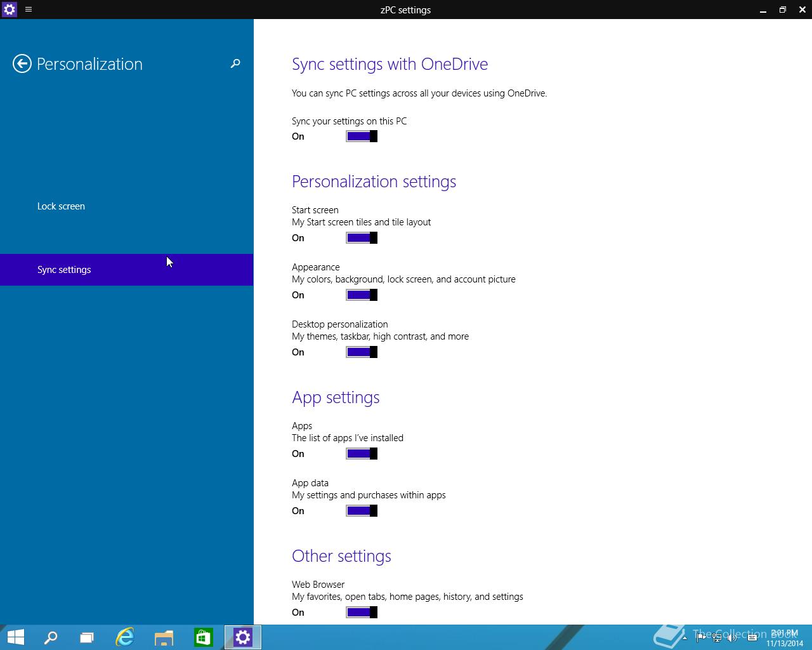Screen dimensions: 812x650
Task: Click the network tray icon
Action: click(x=717, y=638)
